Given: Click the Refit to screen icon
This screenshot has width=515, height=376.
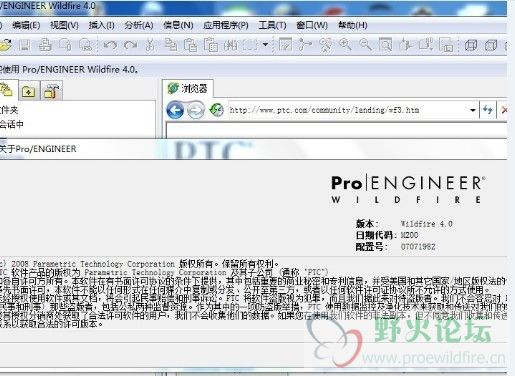Looking at the screenshot, I should (385, 45).
